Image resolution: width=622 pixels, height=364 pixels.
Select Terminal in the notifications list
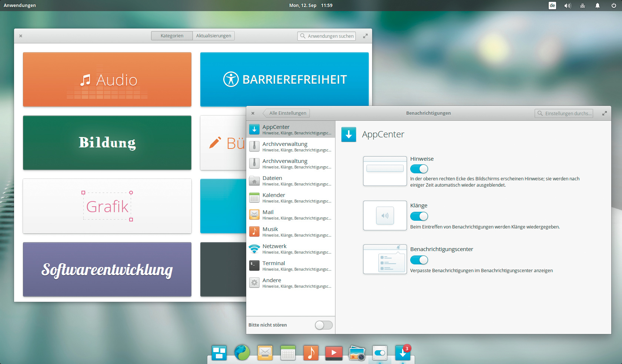(291, 266)
